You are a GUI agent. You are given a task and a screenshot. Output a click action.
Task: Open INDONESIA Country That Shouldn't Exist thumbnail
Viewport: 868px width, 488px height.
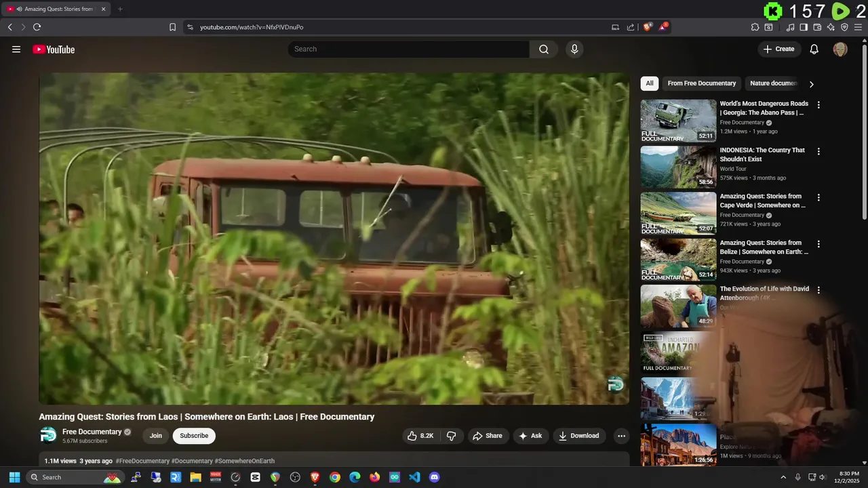[x=678, y=167]
